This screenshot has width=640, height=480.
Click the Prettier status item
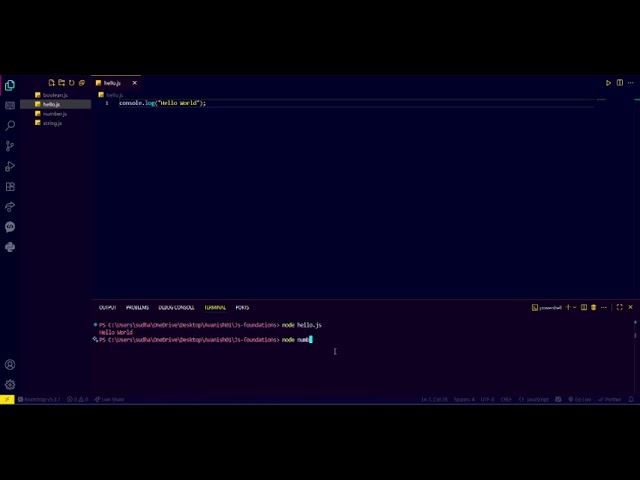(610, 399)
